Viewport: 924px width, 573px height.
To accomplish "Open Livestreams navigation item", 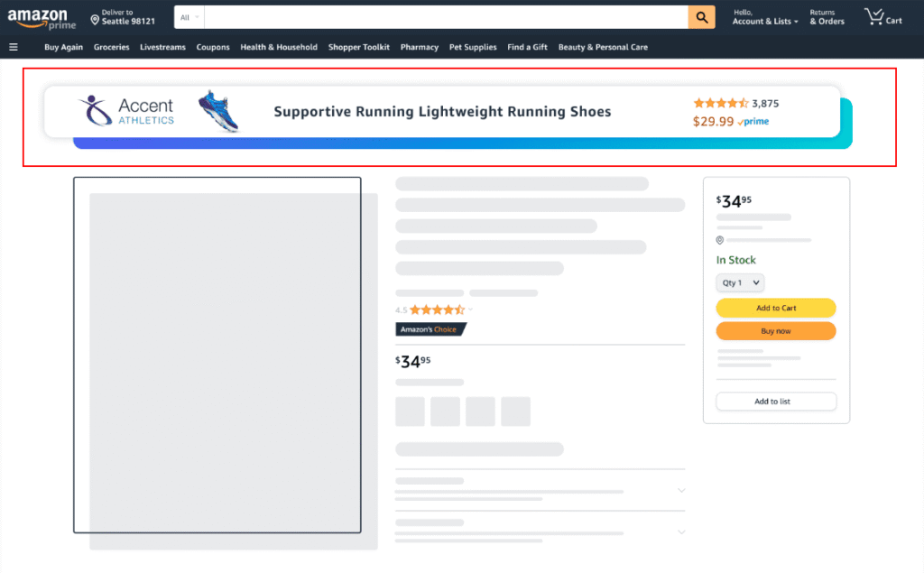I will [162, 47].
